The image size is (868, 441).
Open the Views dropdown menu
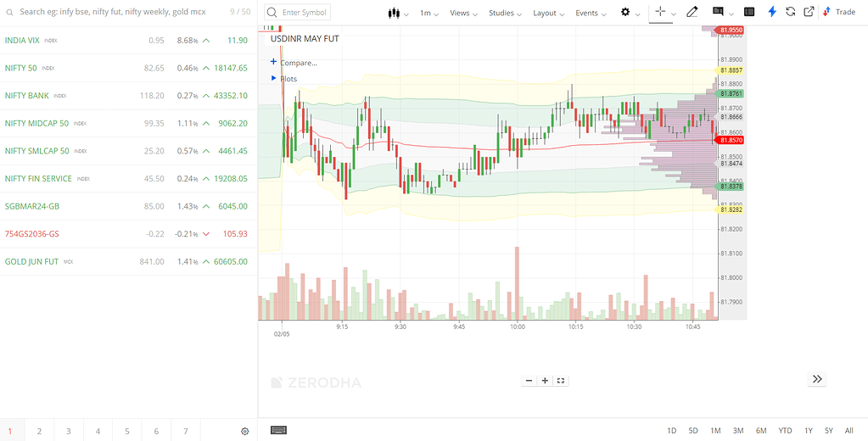(464, 13)
